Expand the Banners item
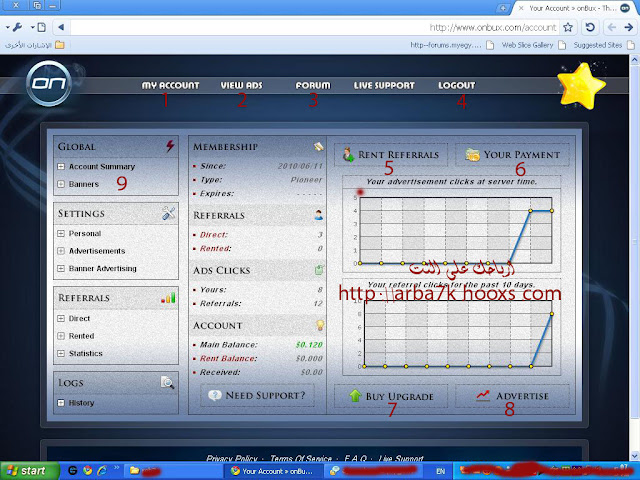 pos(61,184)
